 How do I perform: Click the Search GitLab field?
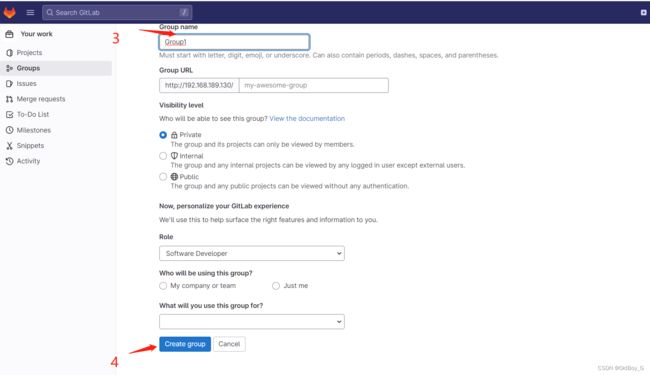pos(117,12)
